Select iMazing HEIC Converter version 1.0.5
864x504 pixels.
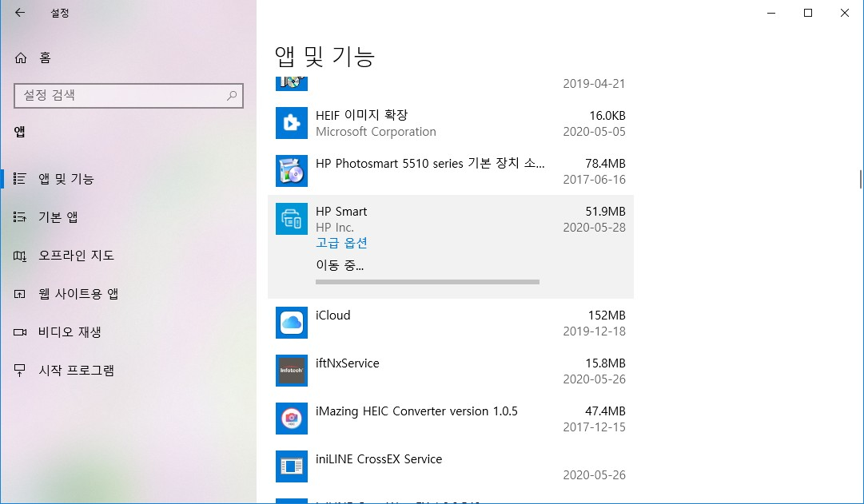tap(416, 411)
